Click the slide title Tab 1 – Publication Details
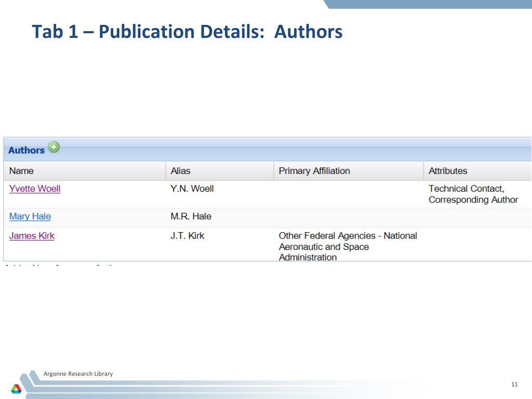 click(x=187, y=32)
